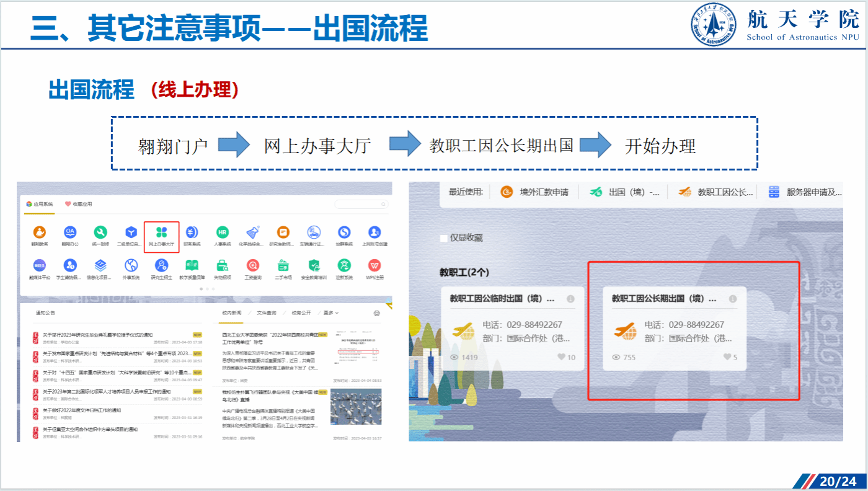Viewport: 868px width, 491px height.
Task: Tick the 仅显收藏 checkbox
Action: (x=443, y=238)
